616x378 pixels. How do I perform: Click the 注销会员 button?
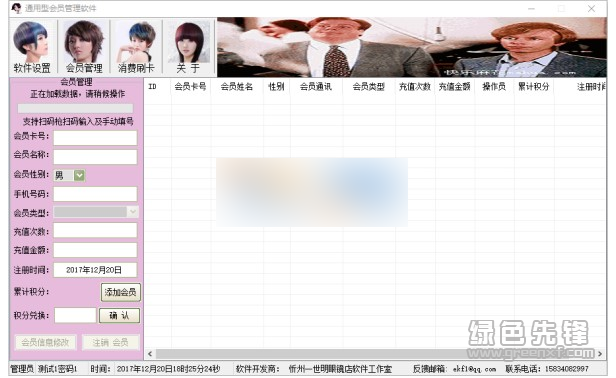(111, 342)
